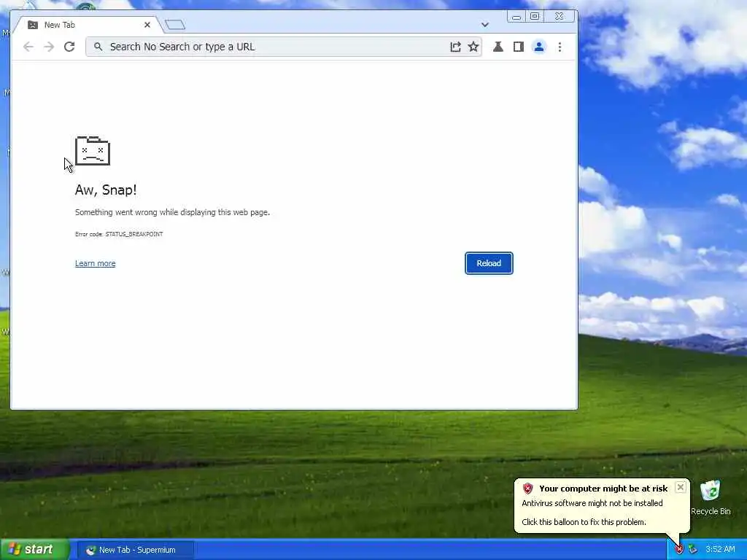Click the blue Reload button
Image resolution: width=747 pixels, height=560 pixels.
pos(489,263)
